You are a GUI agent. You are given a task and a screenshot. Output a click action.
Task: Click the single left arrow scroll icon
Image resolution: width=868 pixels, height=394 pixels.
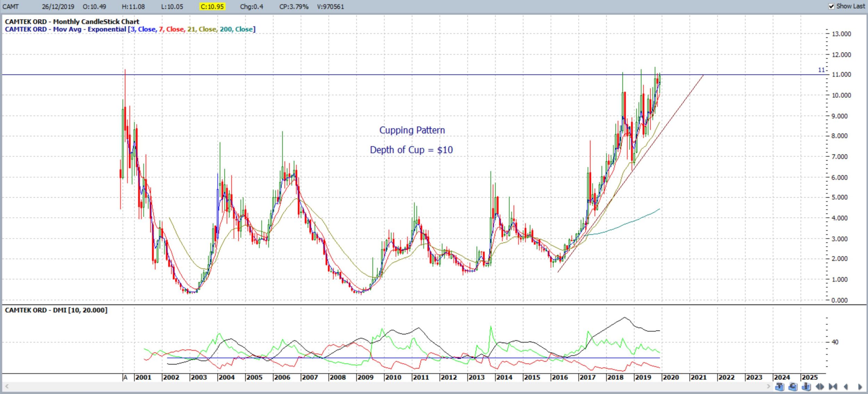(x=846, y=386)
